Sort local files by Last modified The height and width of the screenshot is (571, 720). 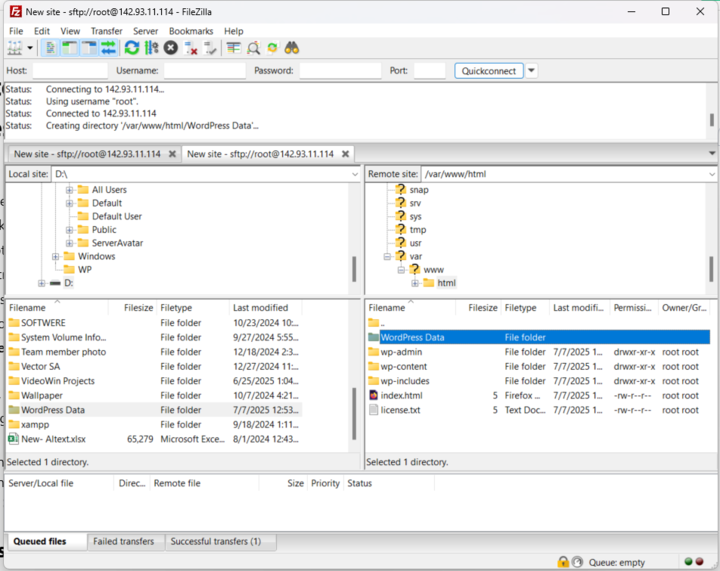point(265,308)
